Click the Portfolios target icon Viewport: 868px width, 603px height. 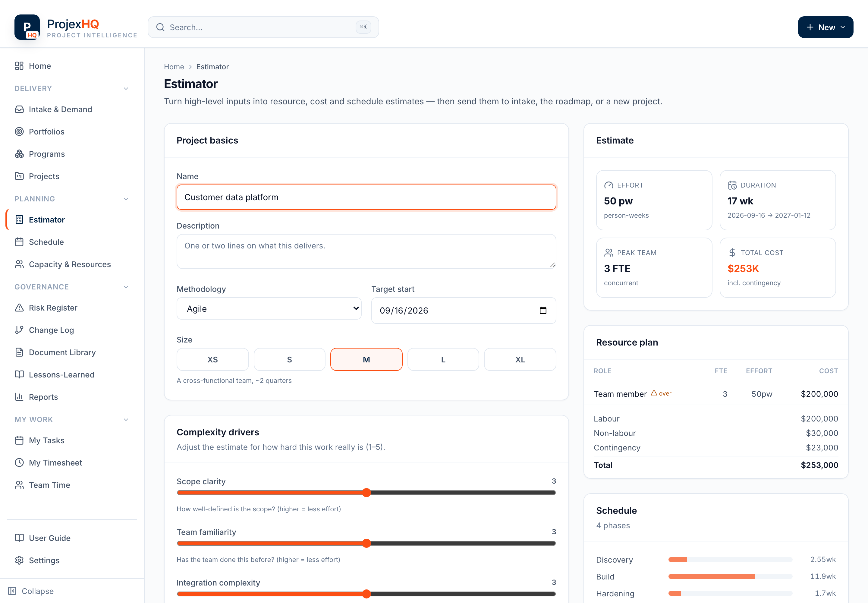pyautogui.click(x=19, y=131)
